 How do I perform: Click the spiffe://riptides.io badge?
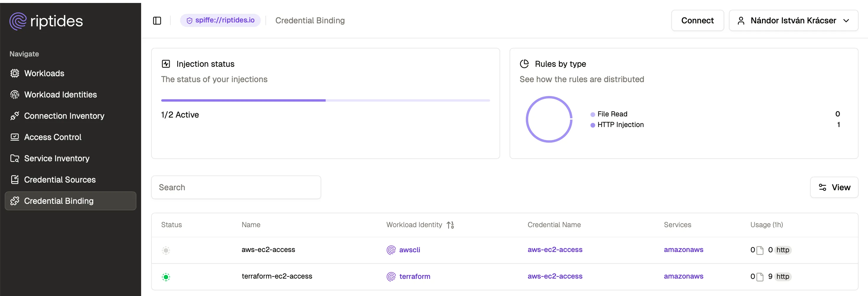click(x=220, y=20)
